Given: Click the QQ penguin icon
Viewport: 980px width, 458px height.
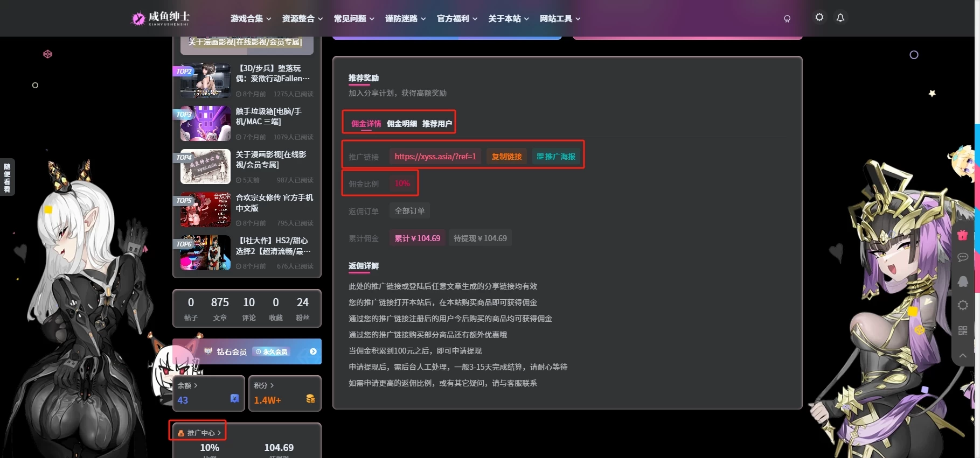Looking at the screenshot, I should coord(963,281).
